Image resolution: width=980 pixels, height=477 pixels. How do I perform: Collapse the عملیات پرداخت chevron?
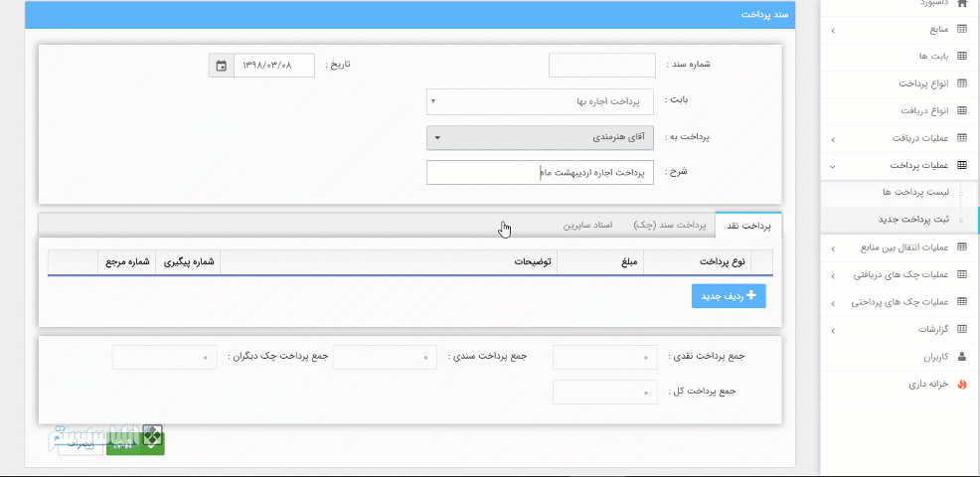tap(833, 166)
